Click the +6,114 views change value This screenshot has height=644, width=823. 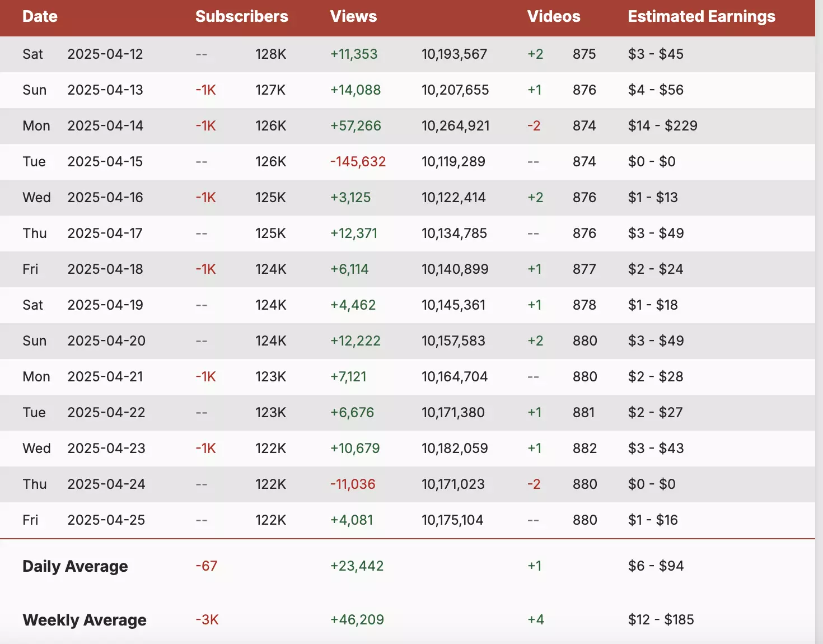tap(349, 269)
